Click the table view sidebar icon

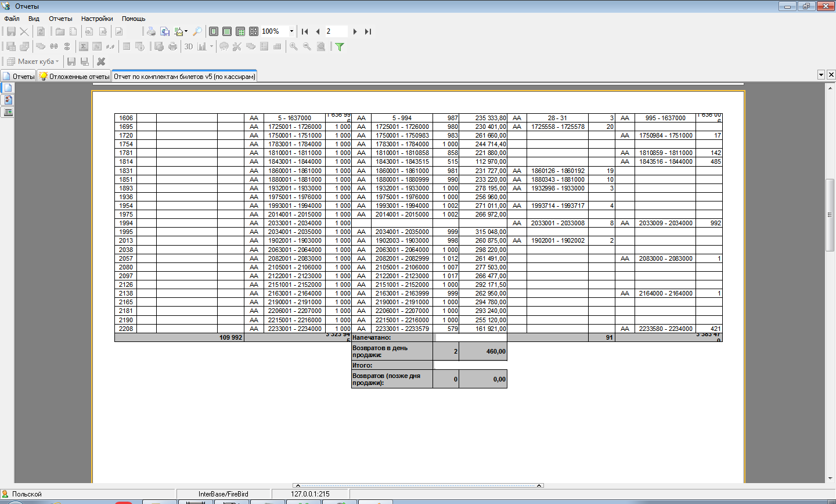coord(8,112)
